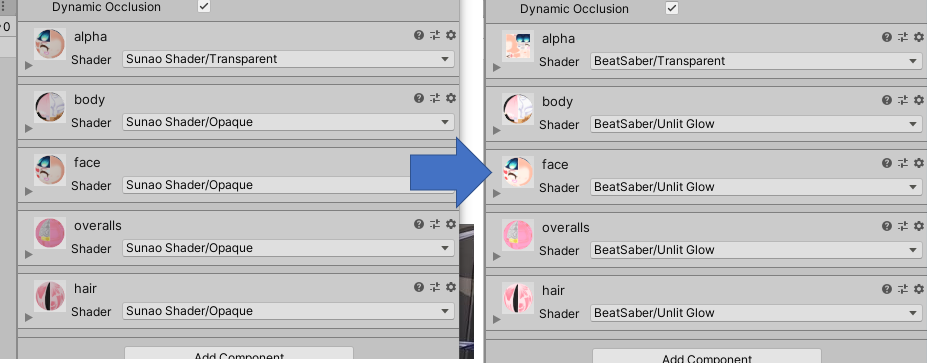927x363 pixels.
Task: Open BeatSaber/Transparent shader dropdown for alpha
Action: click(756, 61)
